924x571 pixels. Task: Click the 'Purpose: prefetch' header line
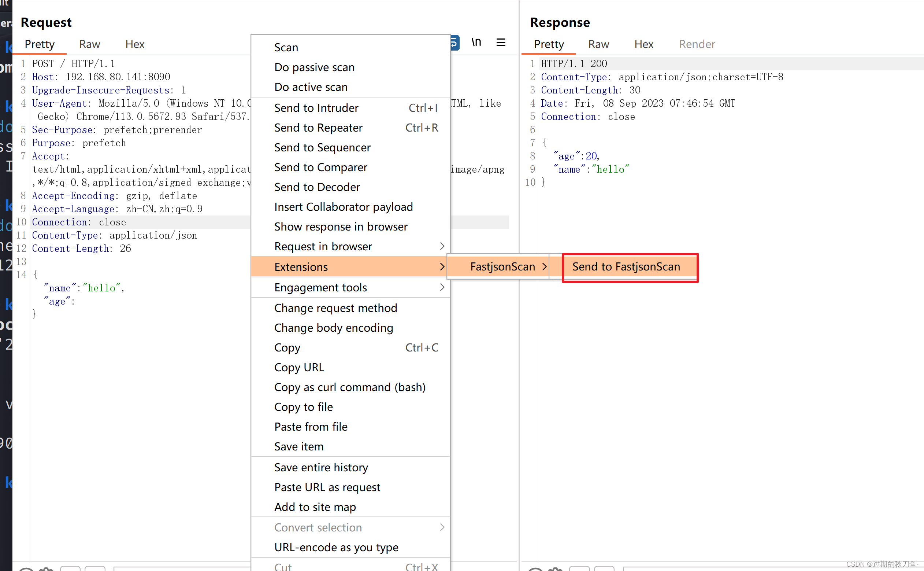click(79, 143)
